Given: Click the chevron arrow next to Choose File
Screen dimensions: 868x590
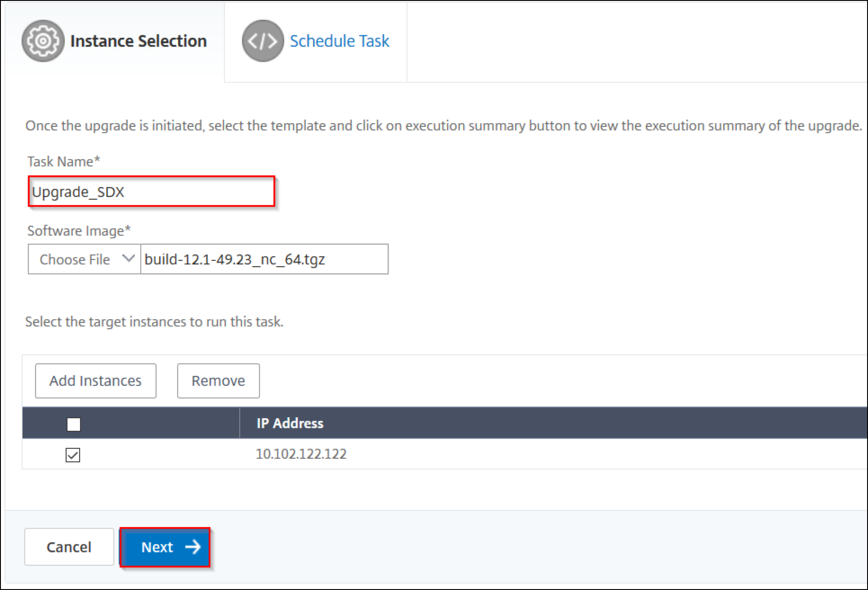Looking at the screenshot, I should (x=128, y=259).
